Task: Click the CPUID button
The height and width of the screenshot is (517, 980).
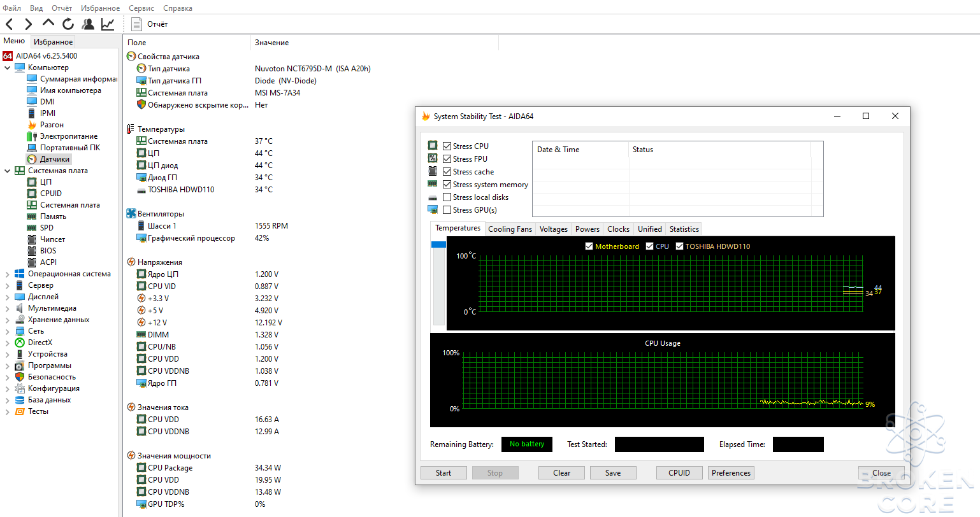Action: tap(679, 473)
